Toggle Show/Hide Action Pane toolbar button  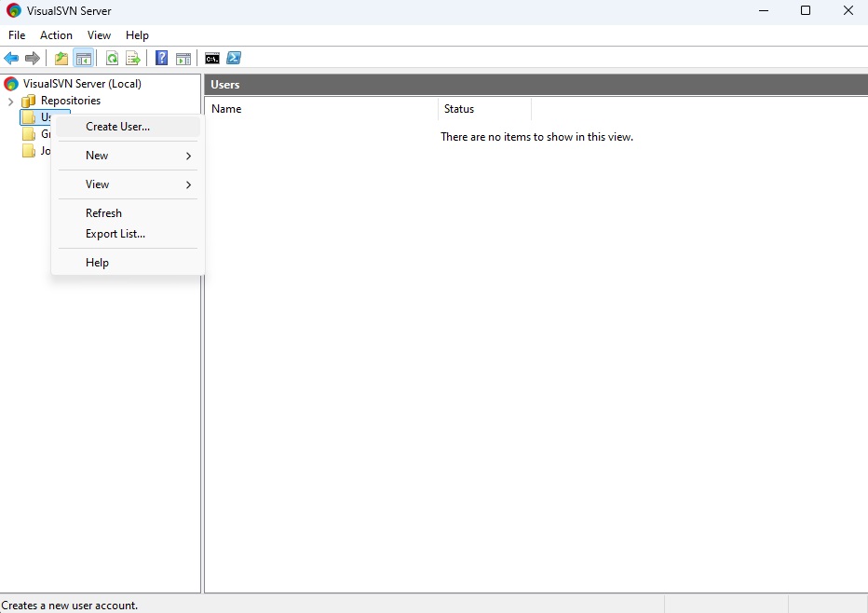tap(183, 59)
